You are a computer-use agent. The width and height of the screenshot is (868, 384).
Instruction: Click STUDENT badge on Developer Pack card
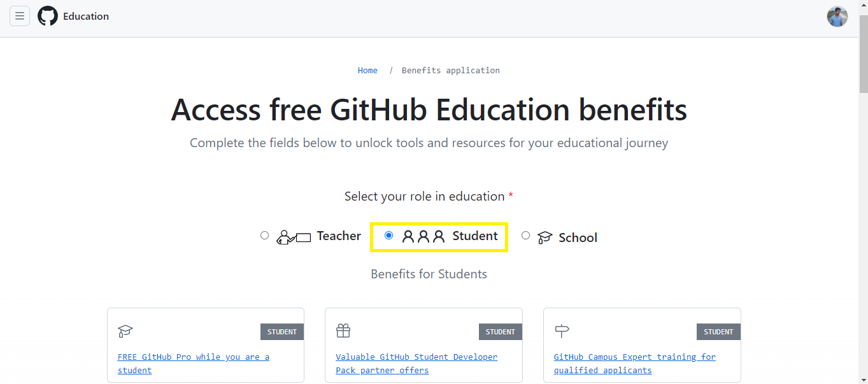[500, 332]
